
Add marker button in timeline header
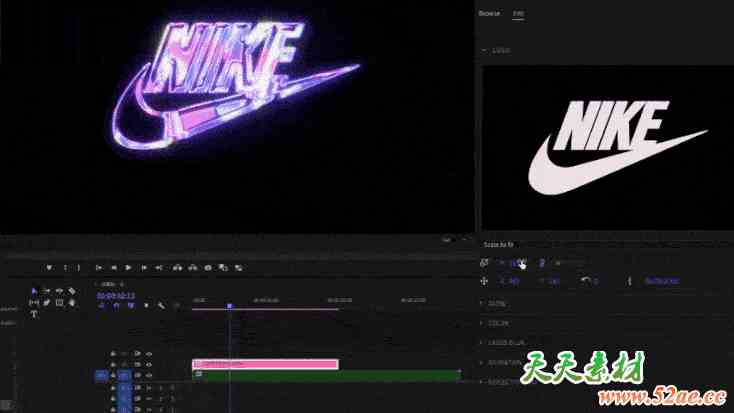(x=146, y=305)
